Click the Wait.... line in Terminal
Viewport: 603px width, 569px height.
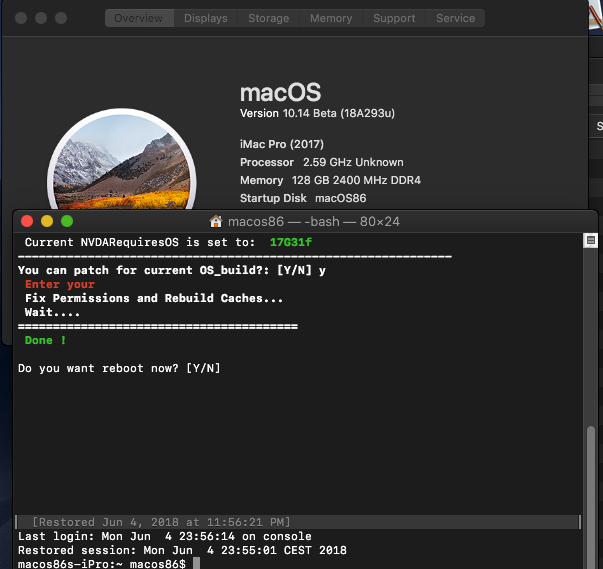tap(52, 312)
